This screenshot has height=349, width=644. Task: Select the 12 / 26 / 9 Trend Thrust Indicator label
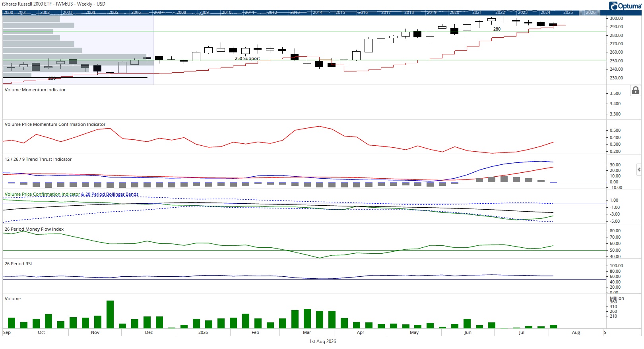[38, 159]
